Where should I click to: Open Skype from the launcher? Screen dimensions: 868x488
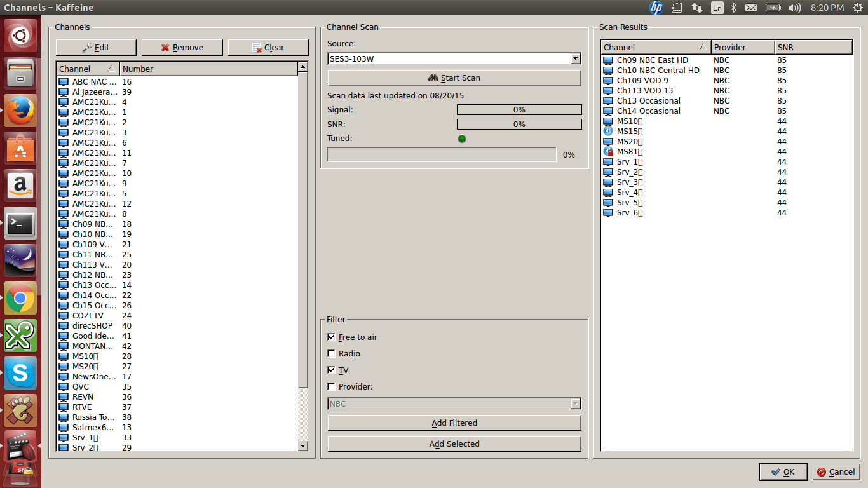[20, 373]
